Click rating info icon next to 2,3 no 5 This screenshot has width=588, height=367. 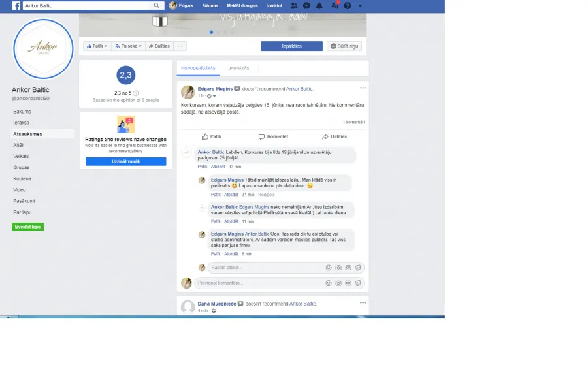pos(136,93)
